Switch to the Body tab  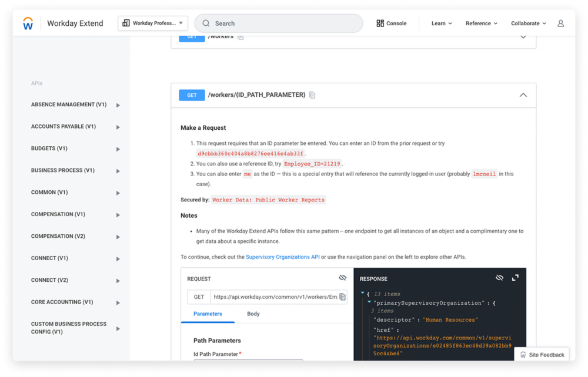253,314
